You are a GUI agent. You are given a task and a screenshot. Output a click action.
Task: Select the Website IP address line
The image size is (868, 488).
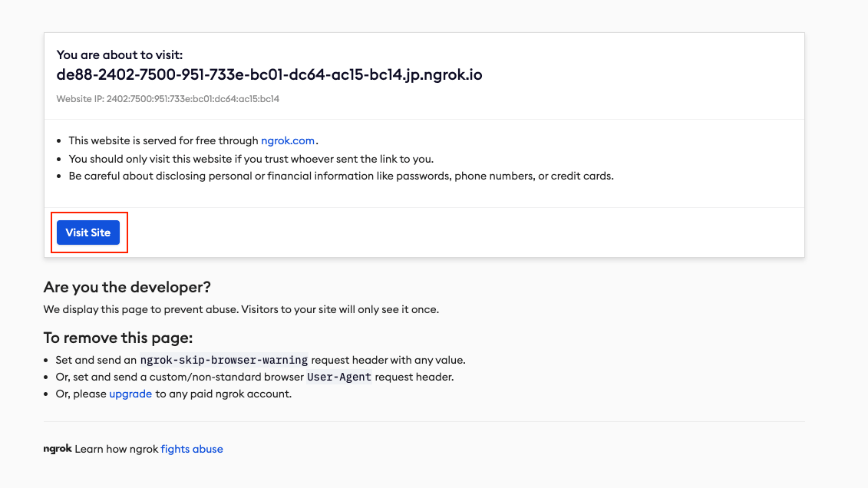click(168, 99)
